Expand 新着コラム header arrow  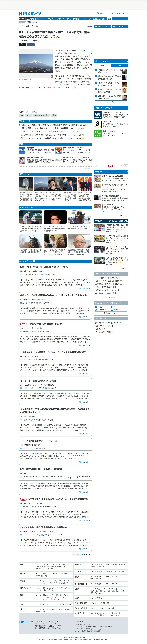coord(127,172)
